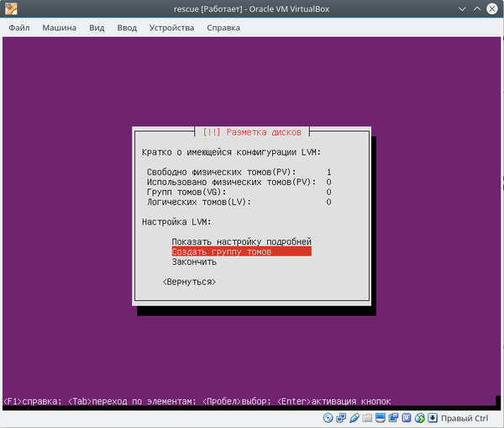Click the Пробел выбор hint in footer

point(237,401)
